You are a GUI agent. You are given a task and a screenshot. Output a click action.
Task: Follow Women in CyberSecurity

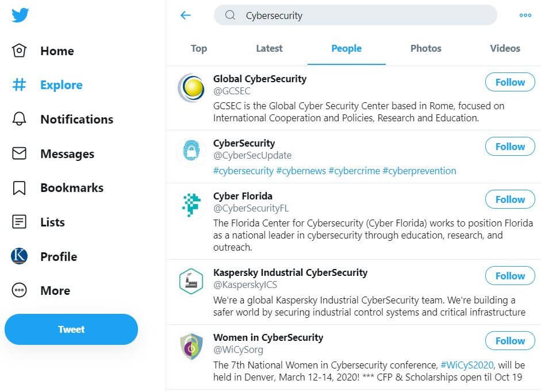(510, 341)
